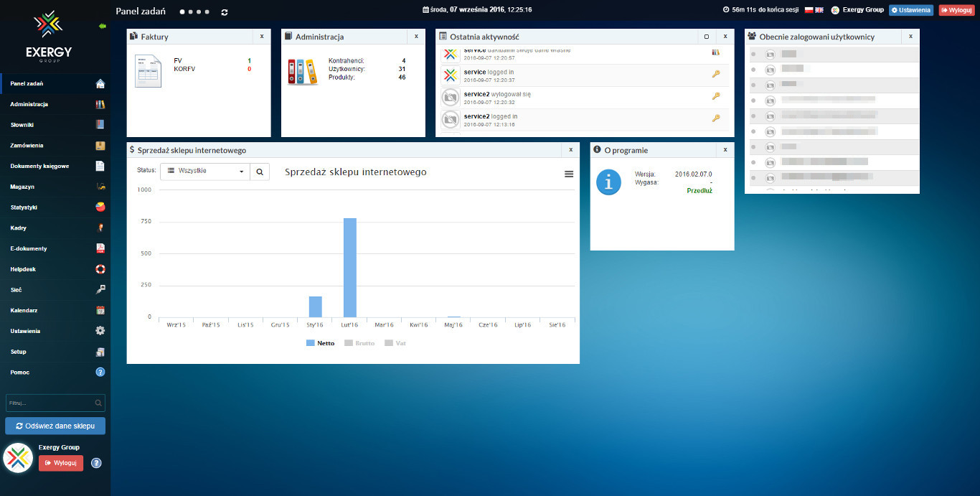This screenshot has height=496, width=980.
Task: Go to Zamówienia in the sidebar
Action: (55, 146)
